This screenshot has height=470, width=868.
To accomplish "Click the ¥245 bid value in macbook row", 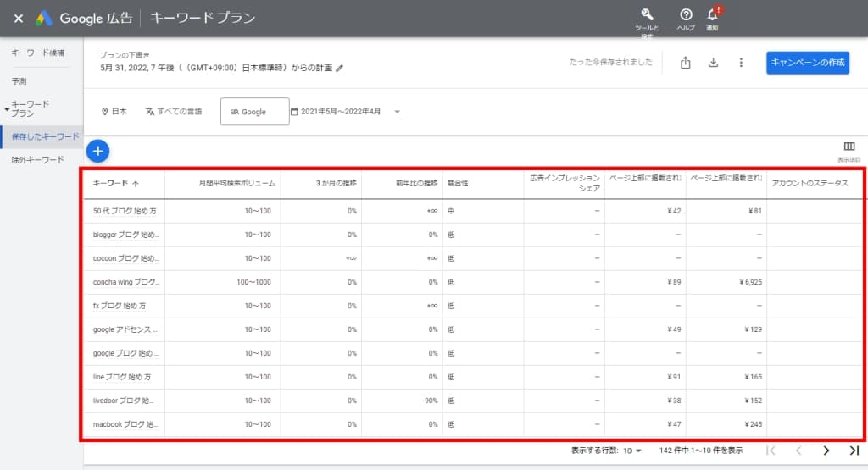I will coord(754,424).
